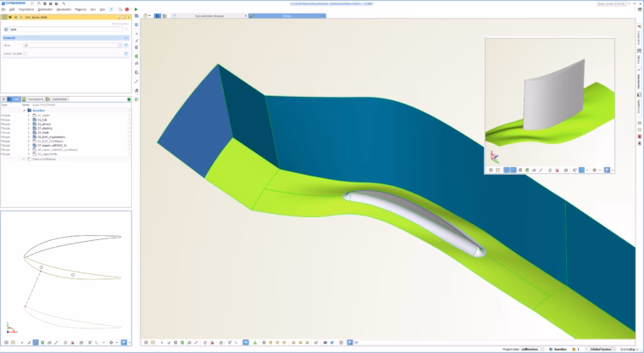Image resolution: width=644 pixels, height=353 pixels.
Task: Expand the 01_hub tree node
Action: point(29,120)
